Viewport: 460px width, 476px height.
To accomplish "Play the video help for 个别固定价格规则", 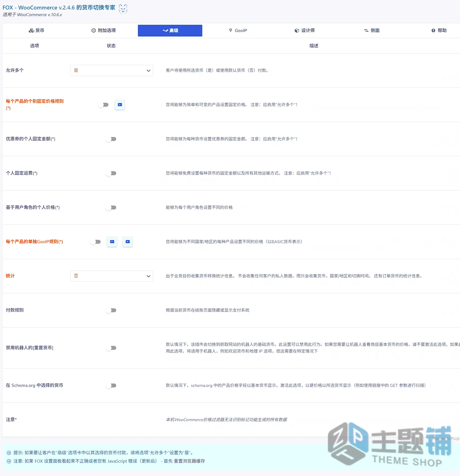I will coord(120,105).
